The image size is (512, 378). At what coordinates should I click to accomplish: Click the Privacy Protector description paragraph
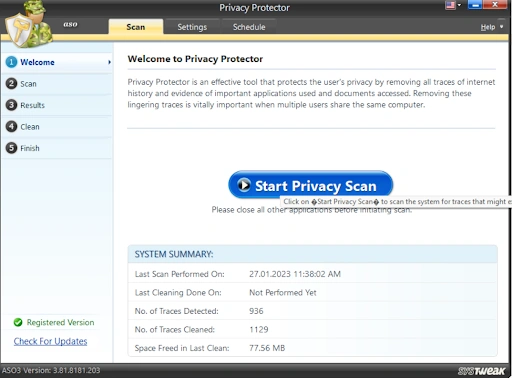coord(311,93)
